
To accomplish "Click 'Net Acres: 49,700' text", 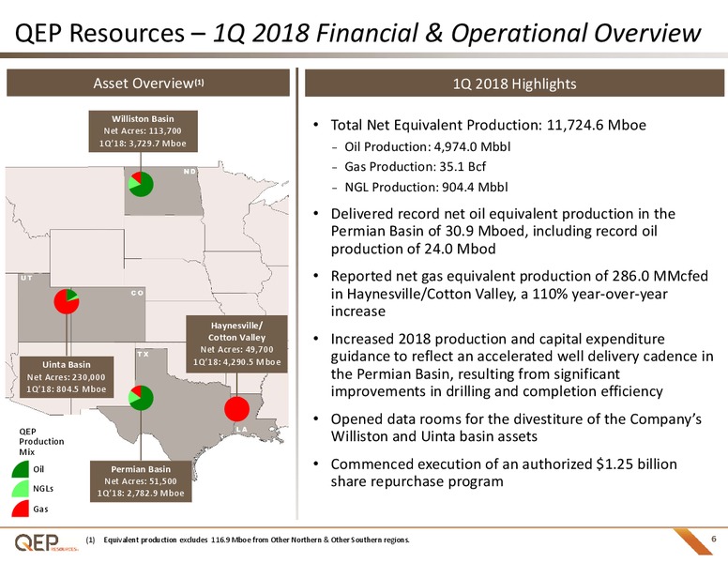I will [x=236, y=349].
